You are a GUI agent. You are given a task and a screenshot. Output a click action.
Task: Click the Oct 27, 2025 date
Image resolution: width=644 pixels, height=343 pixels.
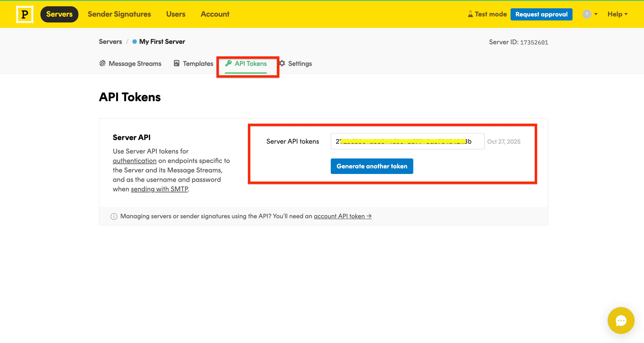pos(504,142)
